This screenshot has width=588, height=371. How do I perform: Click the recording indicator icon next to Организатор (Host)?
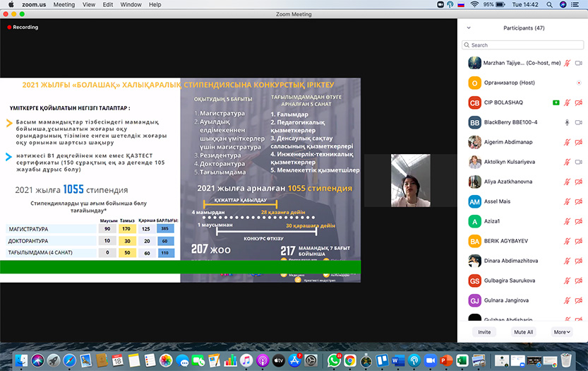pos(579,83)
